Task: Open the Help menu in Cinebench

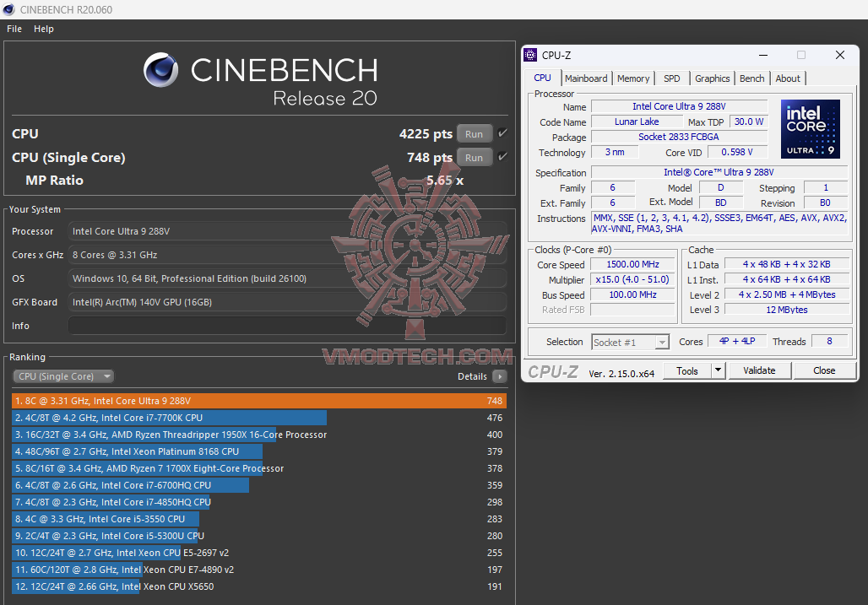Action: pos(44,29)
